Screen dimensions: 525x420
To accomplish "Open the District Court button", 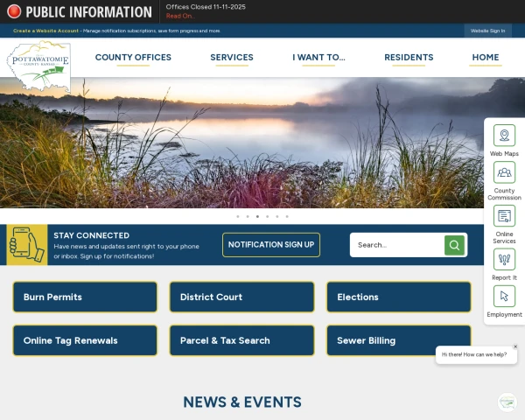I will click(x=241, y=297).
